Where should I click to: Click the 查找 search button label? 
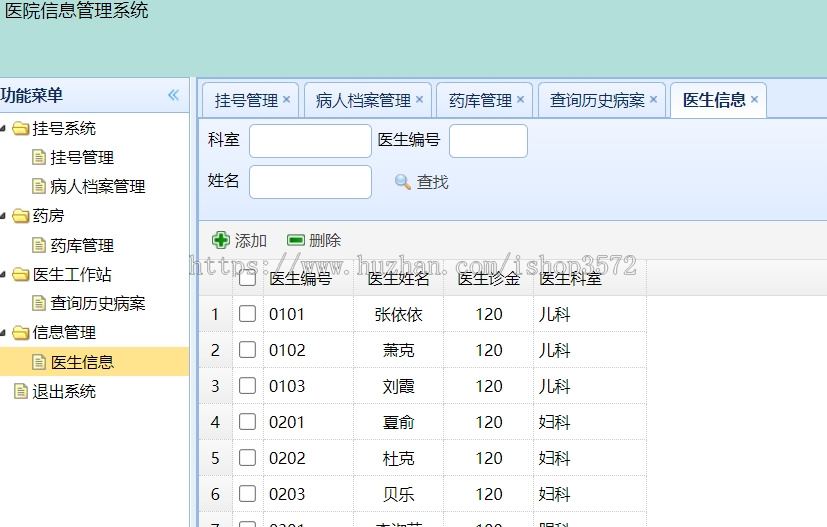click(432, 183)
